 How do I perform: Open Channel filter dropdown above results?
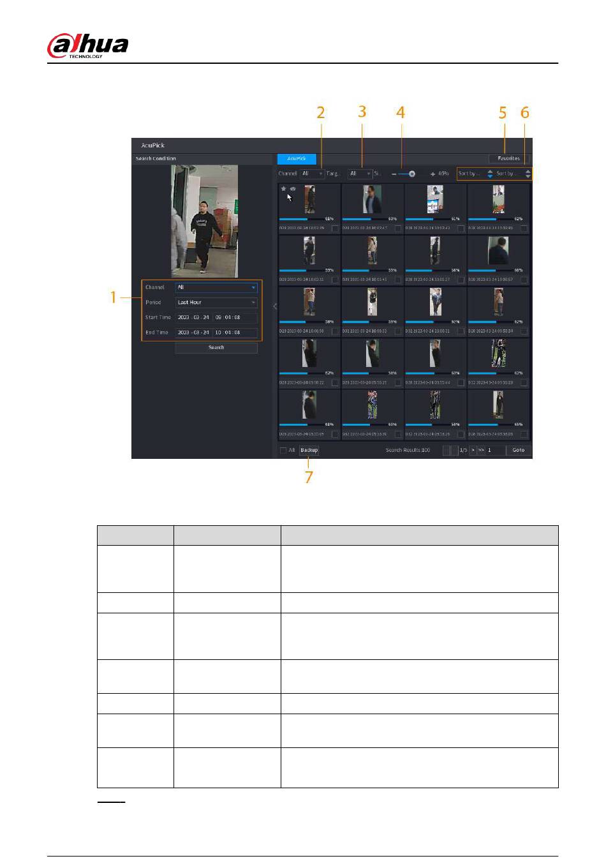[x=312, y=174]
